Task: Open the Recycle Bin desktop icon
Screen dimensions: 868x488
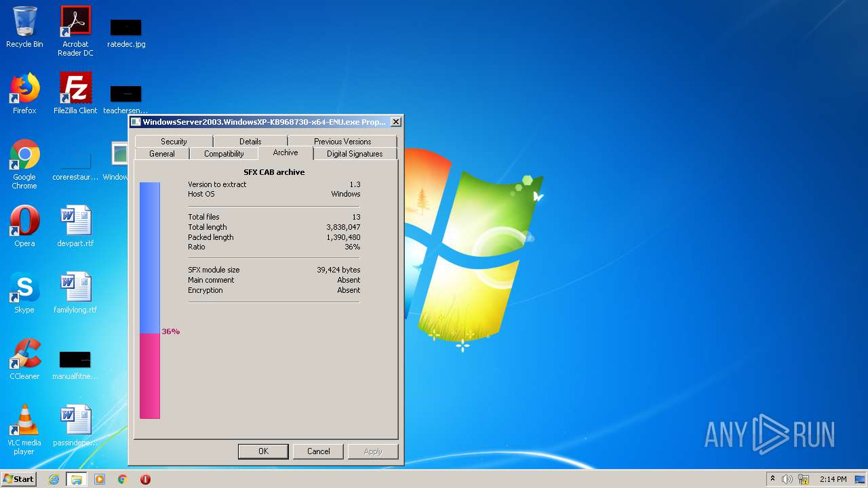Action: coord(24,27)
